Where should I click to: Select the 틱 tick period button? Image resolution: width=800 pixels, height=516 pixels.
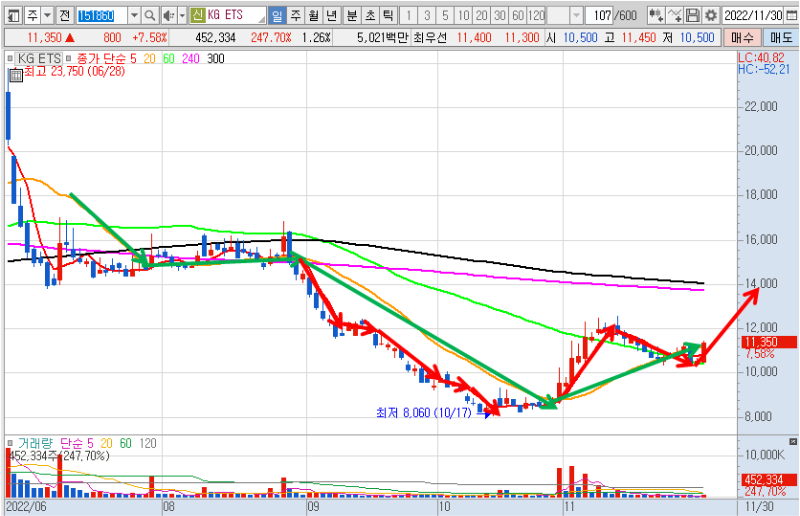coord(388,16)
